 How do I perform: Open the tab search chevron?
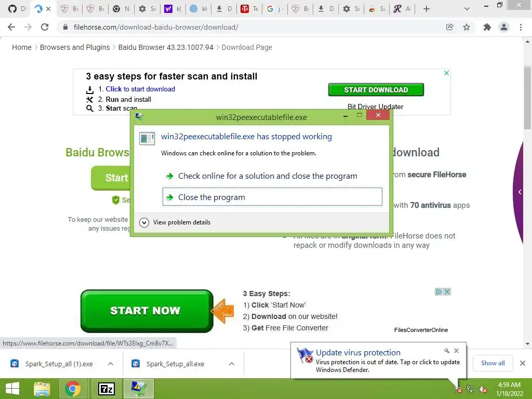pos(467,9)
